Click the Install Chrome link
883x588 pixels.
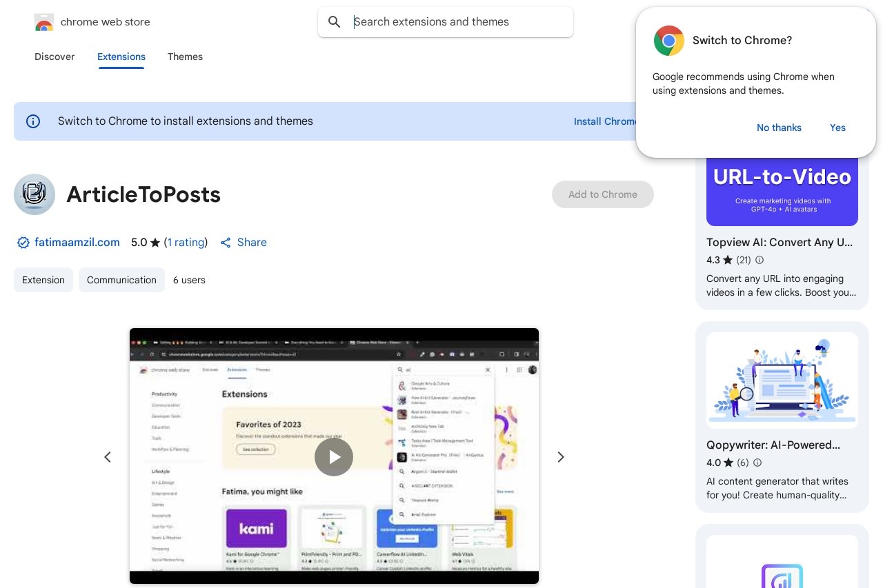pos(606,121)
